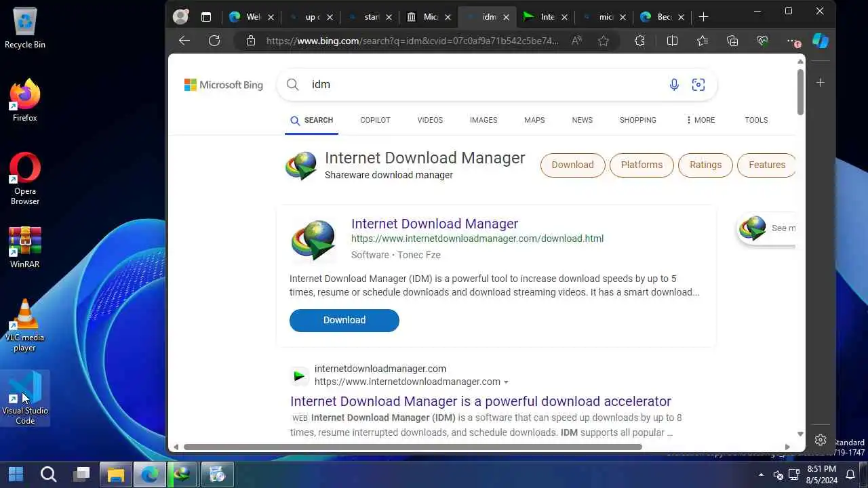Open Task View on taskbar
The width and height of the screenshot is (868, 488).
tap(82, 474)
